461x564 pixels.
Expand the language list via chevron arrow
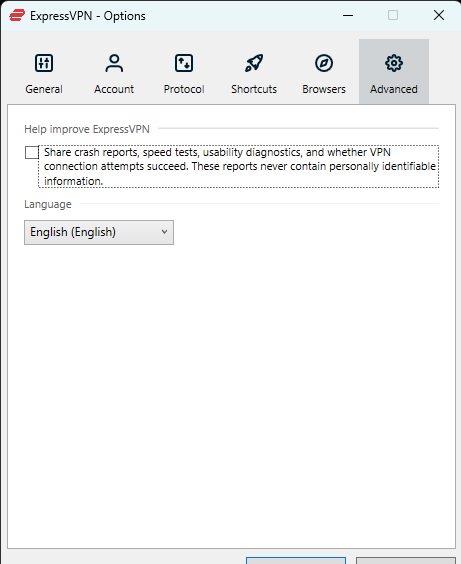pos(164,232)
